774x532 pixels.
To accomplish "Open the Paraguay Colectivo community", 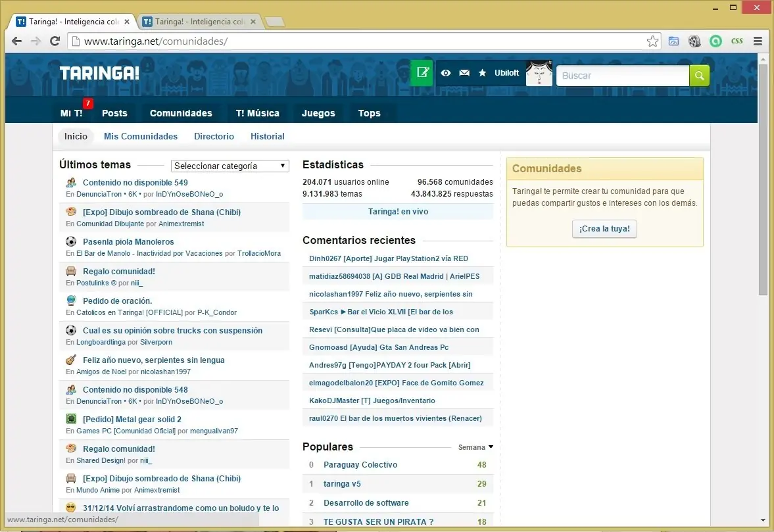I will pos(360,464).
